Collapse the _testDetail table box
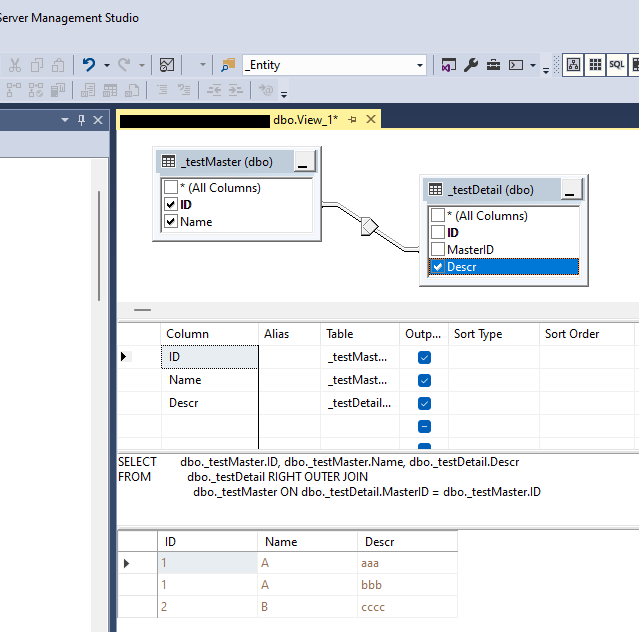This screenshot has width=639, height=632. [571, 189]
